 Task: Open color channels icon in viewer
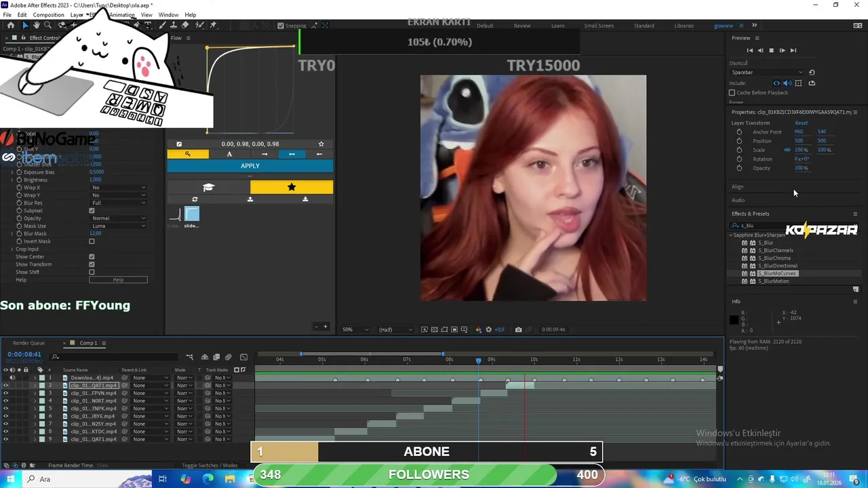click(x=479, y=329)
